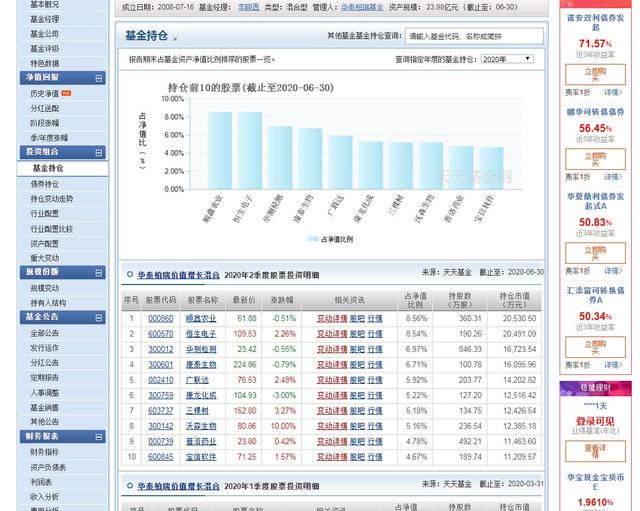Select 债券持仓 in the sidebar
640x511 pixels.
(x=44, y=184)
